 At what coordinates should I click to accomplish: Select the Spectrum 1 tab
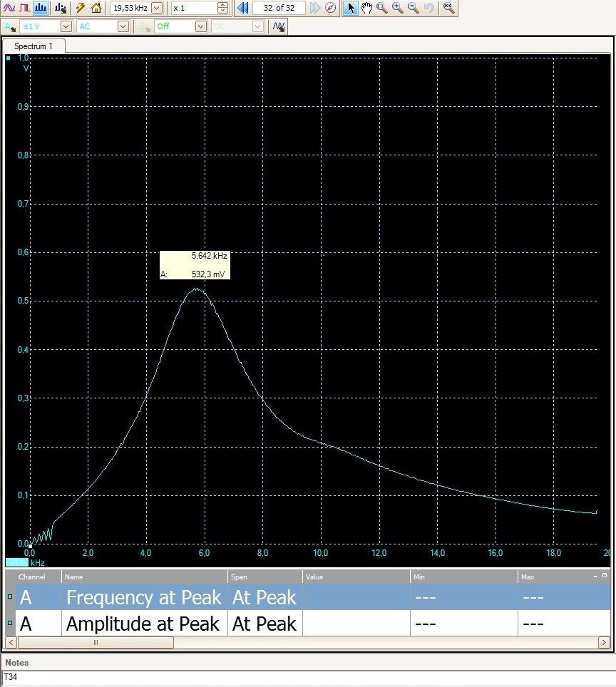pyautogui.click(x=34, y=46)
